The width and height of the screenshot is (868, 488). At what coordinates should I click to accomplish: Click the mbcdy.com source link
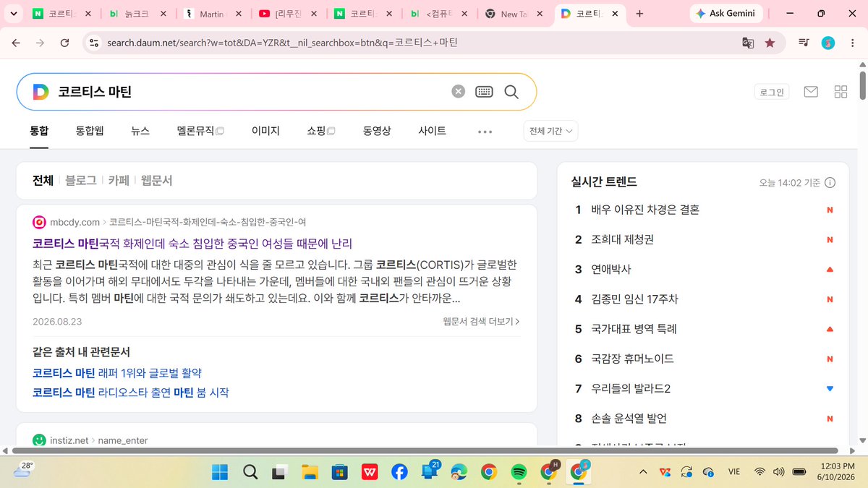[75, 222]
